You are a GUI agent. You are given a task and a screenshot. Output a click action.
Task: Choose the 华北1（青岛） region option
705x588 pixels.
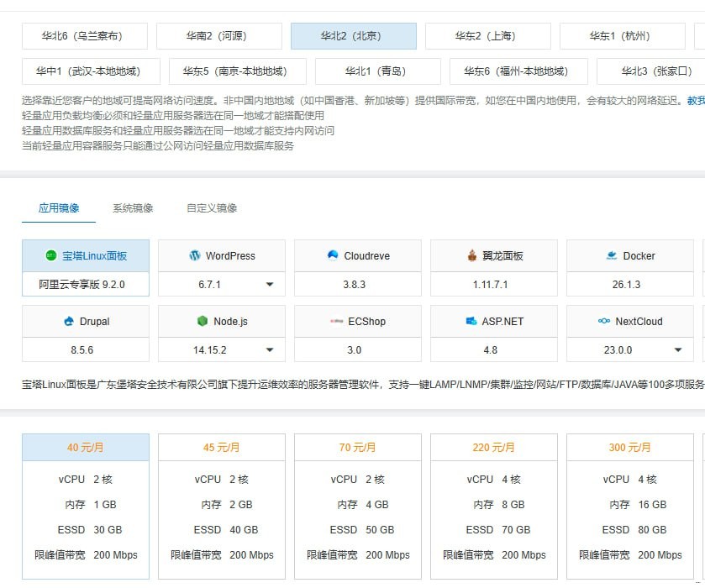[377, 71]
